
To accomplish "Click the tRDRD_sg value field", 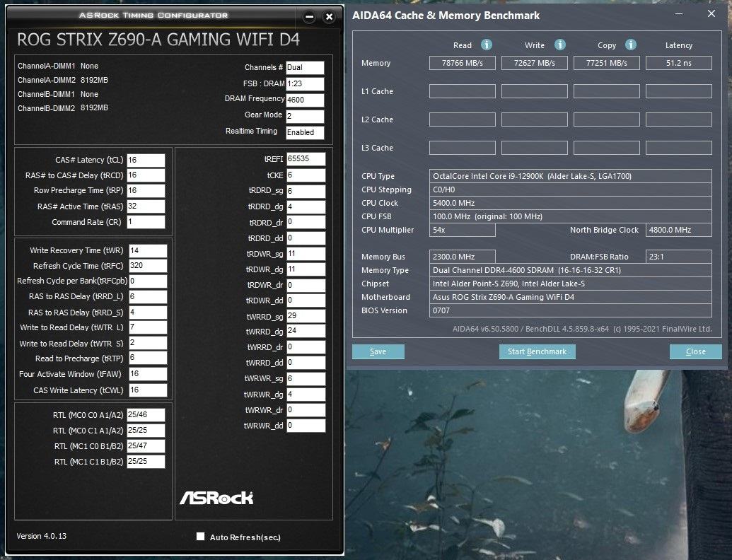I will (306, 191).
